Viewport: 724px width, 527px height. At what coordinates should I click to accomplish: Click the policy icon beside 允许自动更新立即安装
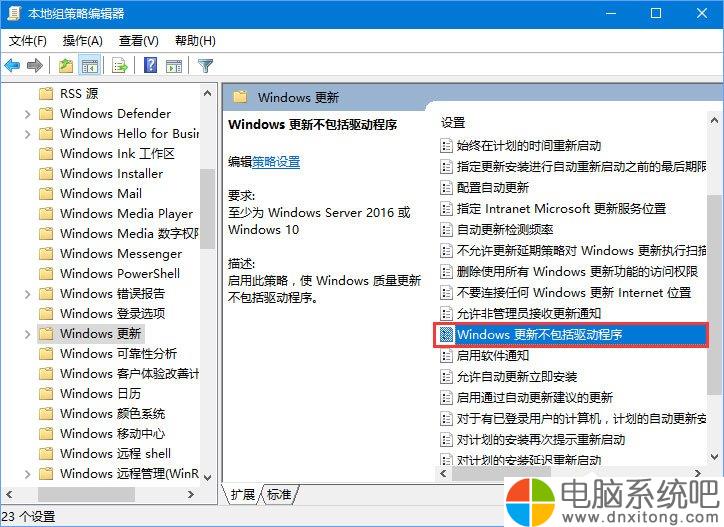pos(446,377)
